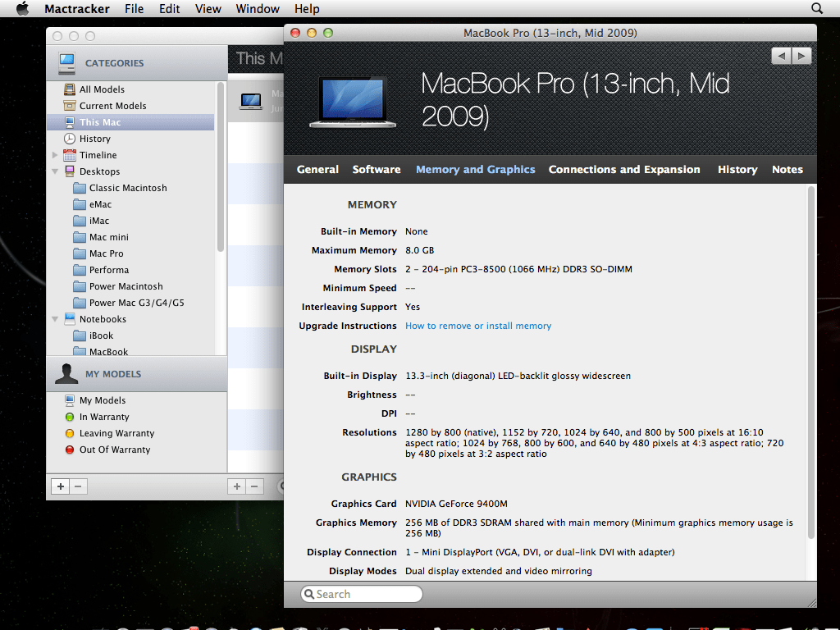Click the History clock icon
The image size is (840, 630).
(70, 139)
